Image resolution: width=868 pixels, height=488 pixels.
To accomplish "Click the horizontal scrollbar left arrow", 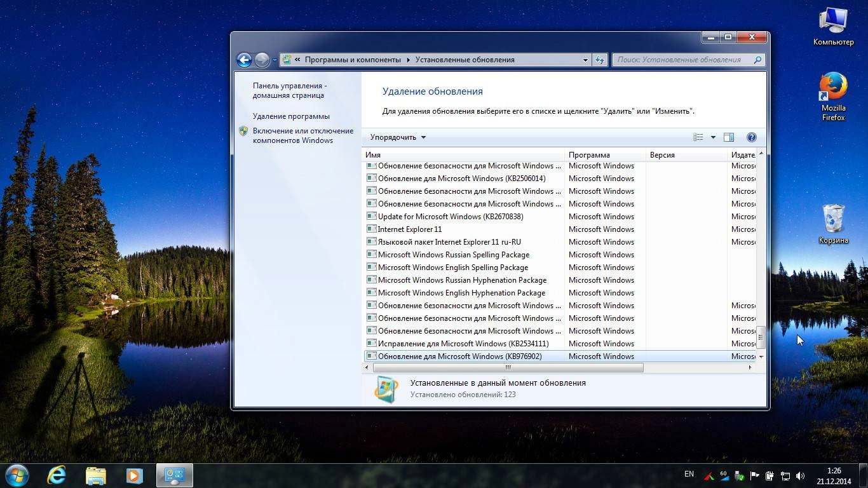I will (367, 367).
